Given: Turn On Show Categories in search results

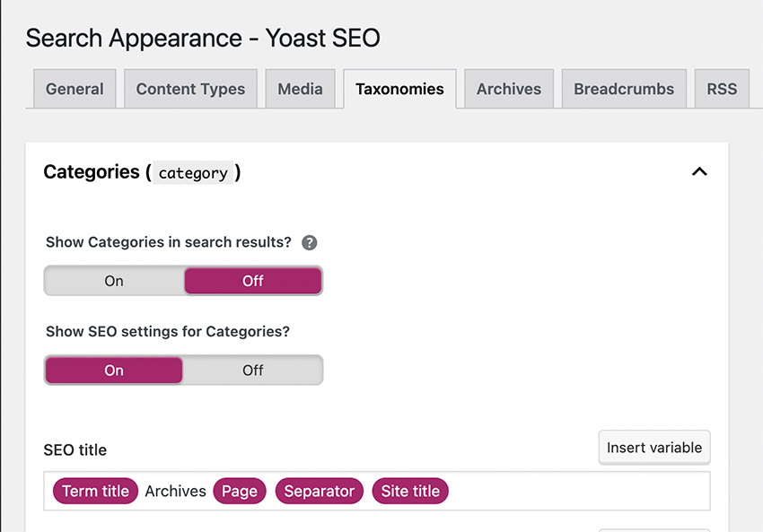Looking at the screenshot, I should (114, 281).
